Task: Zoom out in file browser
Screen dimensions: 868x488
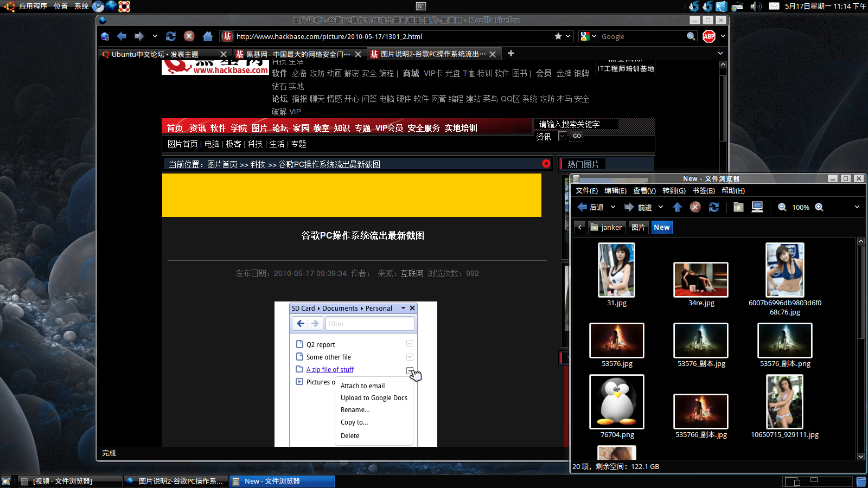Action: pyautogui.click(x=782, y=207)
